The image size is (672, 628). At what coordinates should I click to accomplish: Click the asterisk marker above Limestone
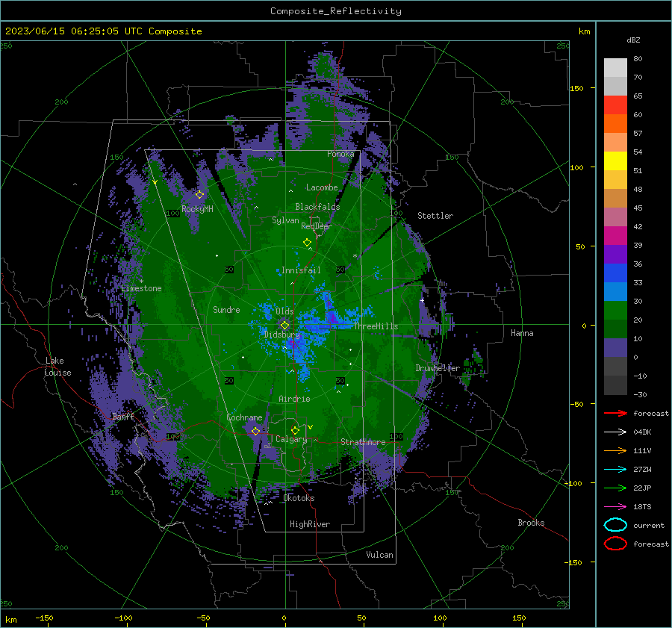[x=141, y=282]
